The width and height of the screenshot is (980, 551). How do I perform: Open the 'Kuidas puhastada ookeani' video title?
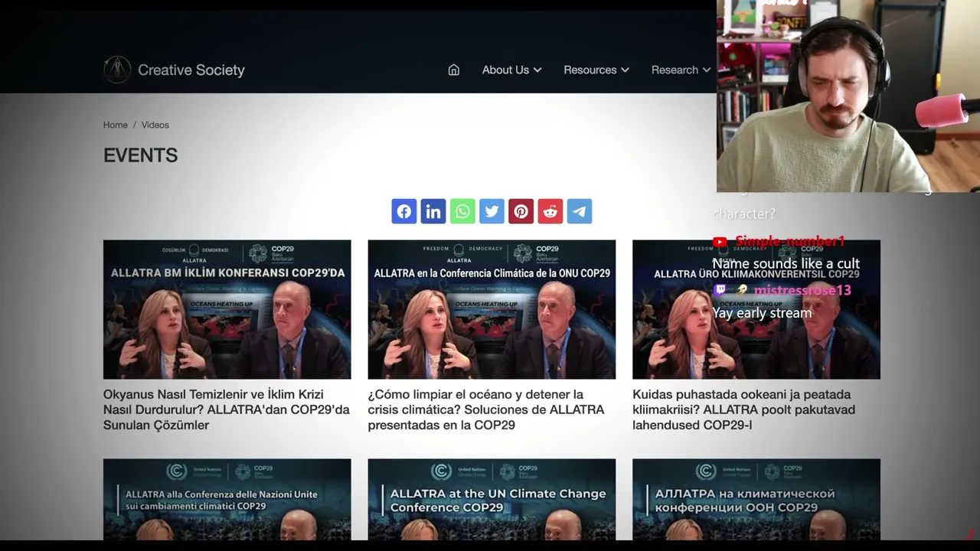coord(744,409)
